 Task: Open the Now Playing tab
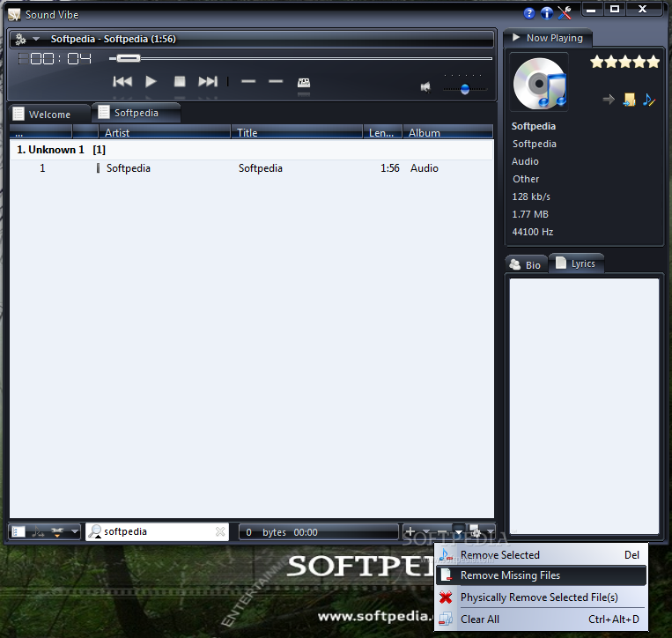(x=548, y=38)
